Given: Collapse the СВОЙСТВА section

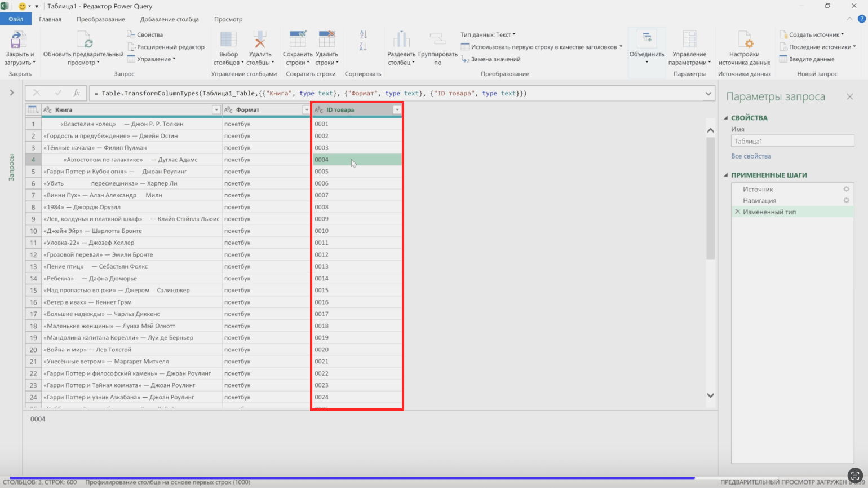Looking at the screenshot, I should (726, 118).
